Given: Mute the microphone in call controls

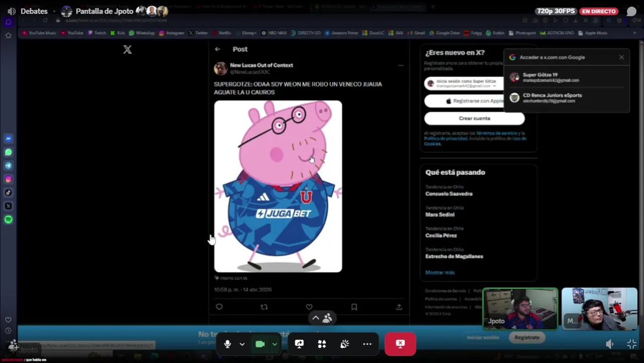Looking at the screenshot, I should [x=227, y=344].
